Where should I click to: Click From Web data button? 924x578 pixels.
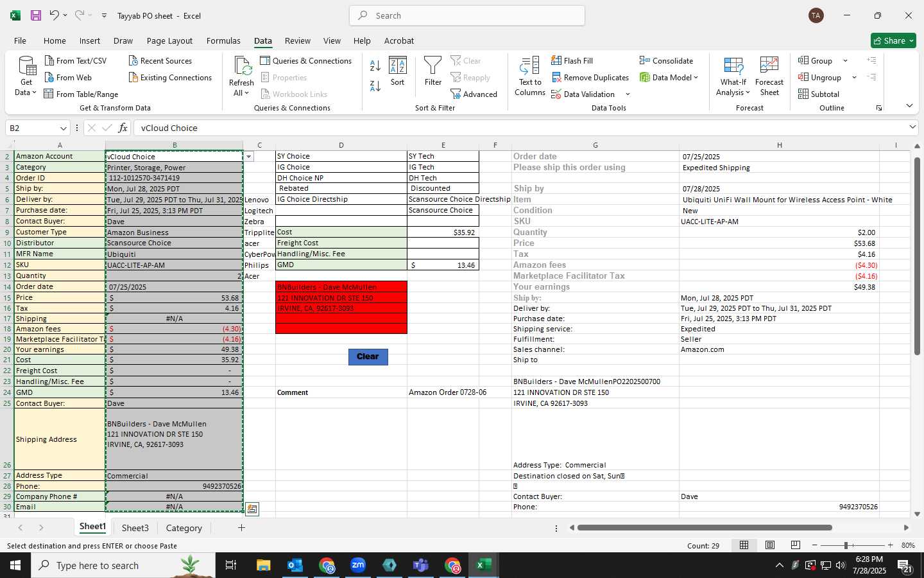tap(68, 77)
